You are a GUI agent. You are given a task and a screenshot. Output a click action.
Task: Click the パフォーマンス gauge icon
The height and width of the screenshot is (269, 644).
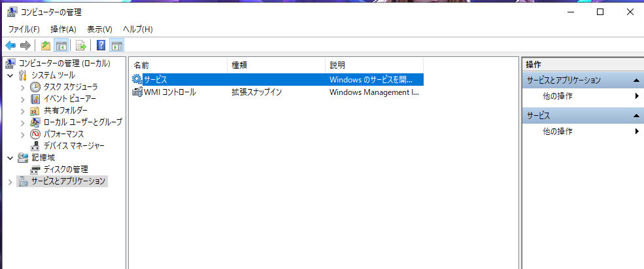click(36, 134)
